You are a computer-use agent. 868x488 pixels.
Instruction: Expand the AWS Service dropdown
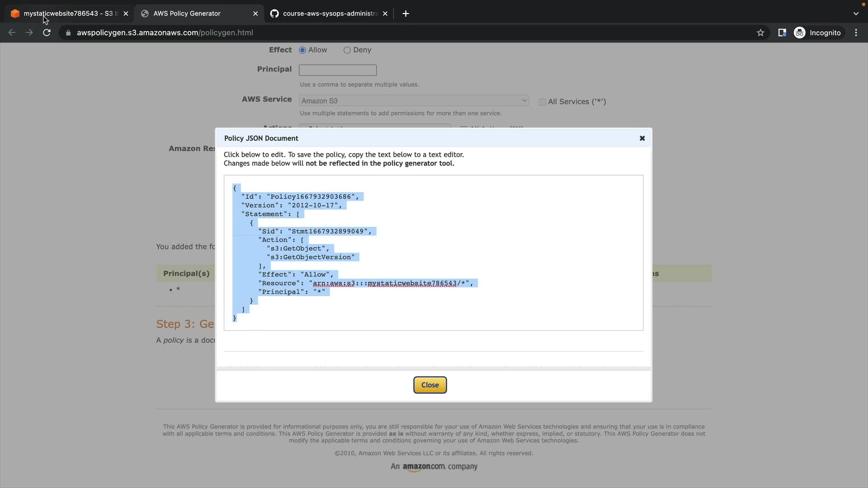[413, 101]
